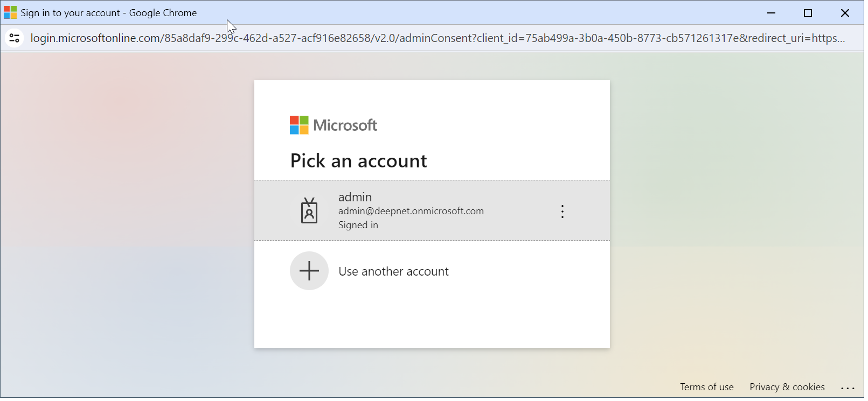Select the "Use another account" label
This screenshot has width=868, height=401.
(x=393, y=272)
